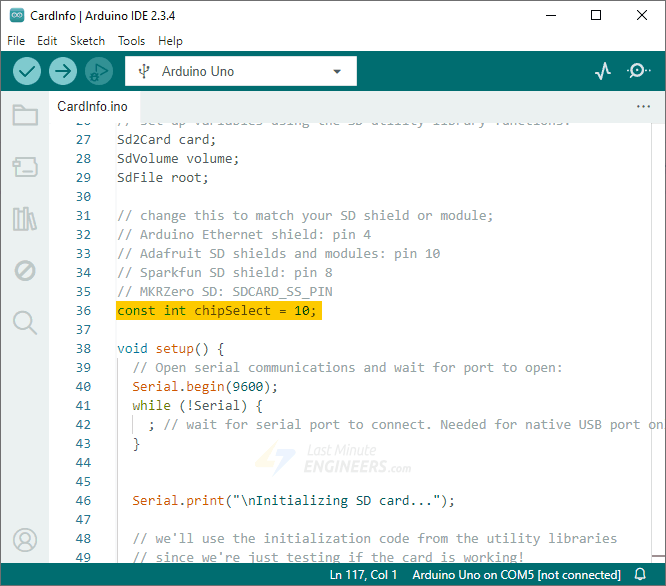
Task: Open the Sketchbook folder panel
Action: pos(25,115)
